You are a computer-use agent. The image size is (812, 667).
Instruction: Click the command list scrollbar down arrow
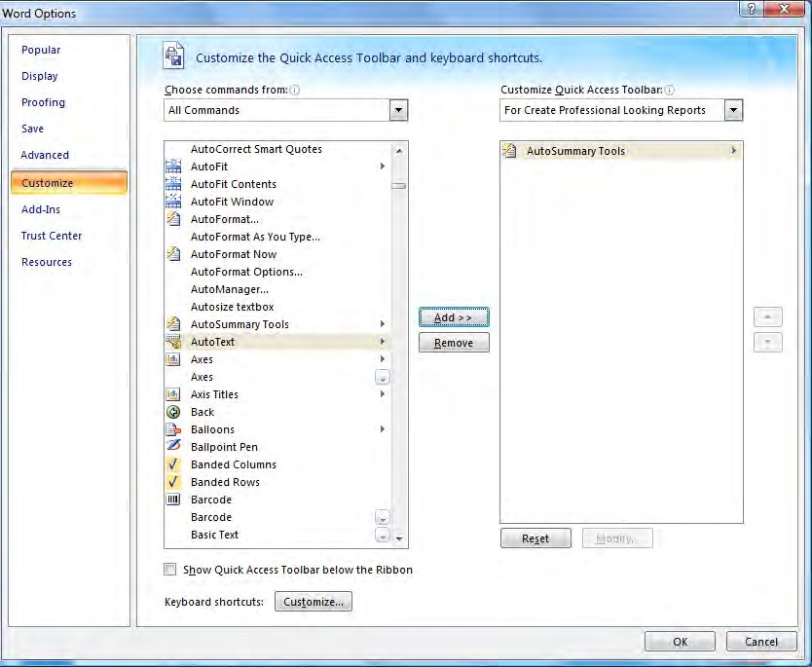click(399, 537)
